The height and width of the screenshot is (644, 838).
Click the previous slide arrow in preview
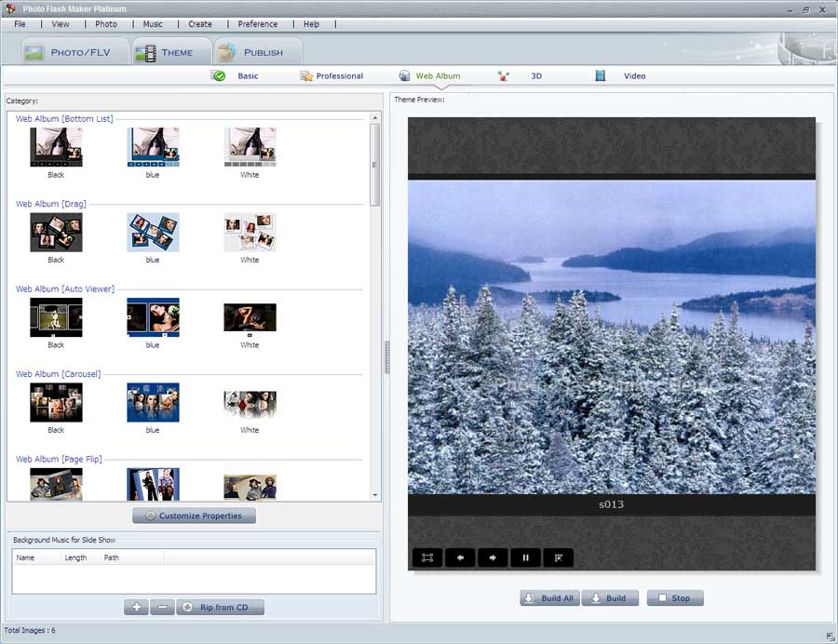[x=460, y=557]
